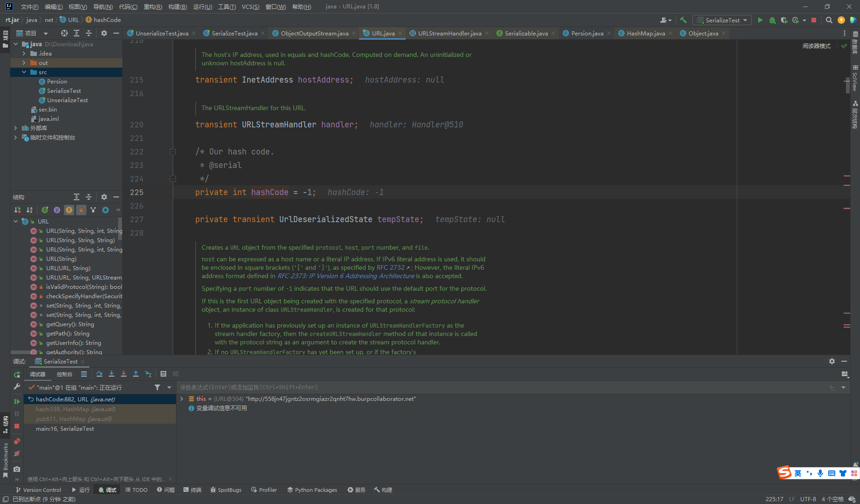This screenshot has height=504, width=860.
Task: Resume the program with the green resume icon
Action: click(17, 401)
